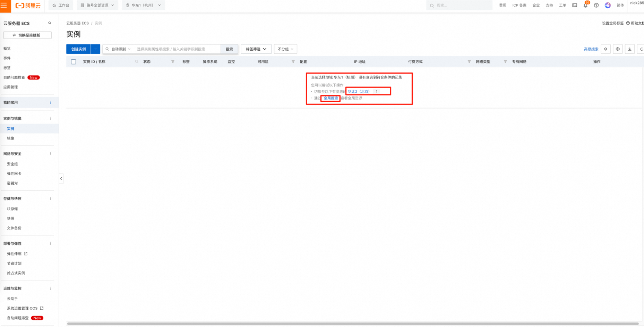Open the column settings gear icon
The width and height of the screenshot is (644, 327).
(618, 49)
